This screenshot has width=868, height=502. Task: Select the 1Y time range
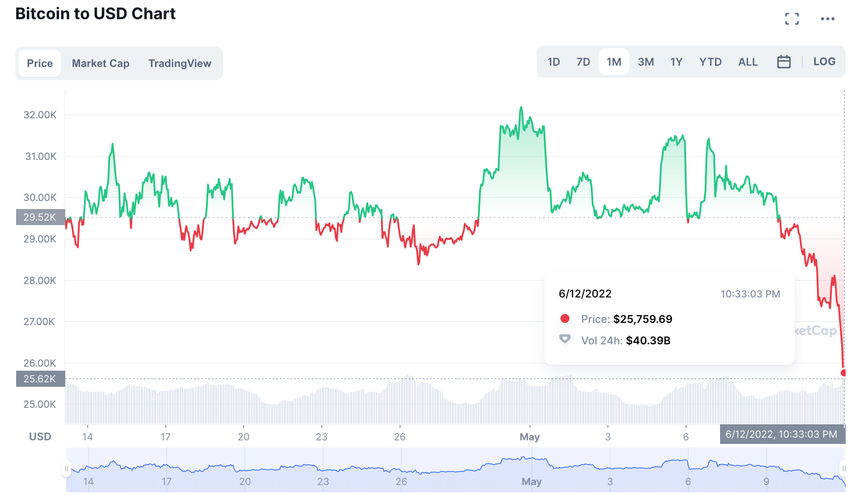[x=676, y=62]
